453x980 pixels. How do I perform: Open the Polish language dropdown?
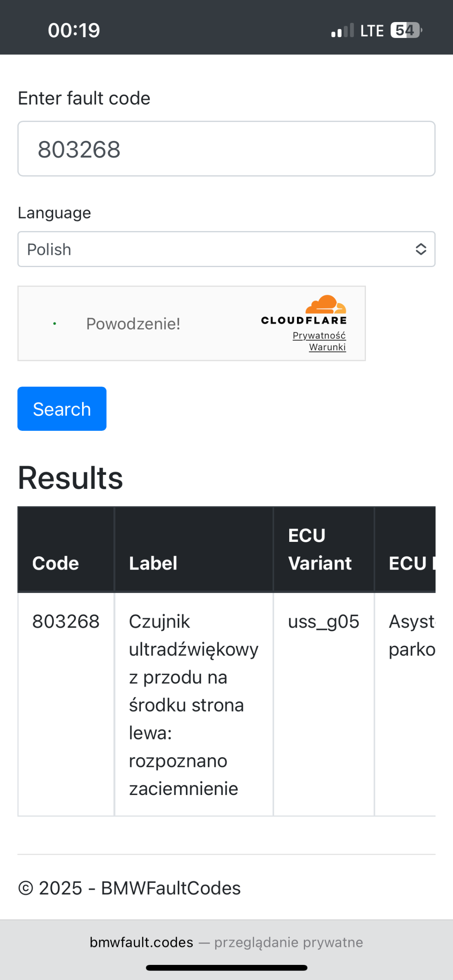pos(226,249)
